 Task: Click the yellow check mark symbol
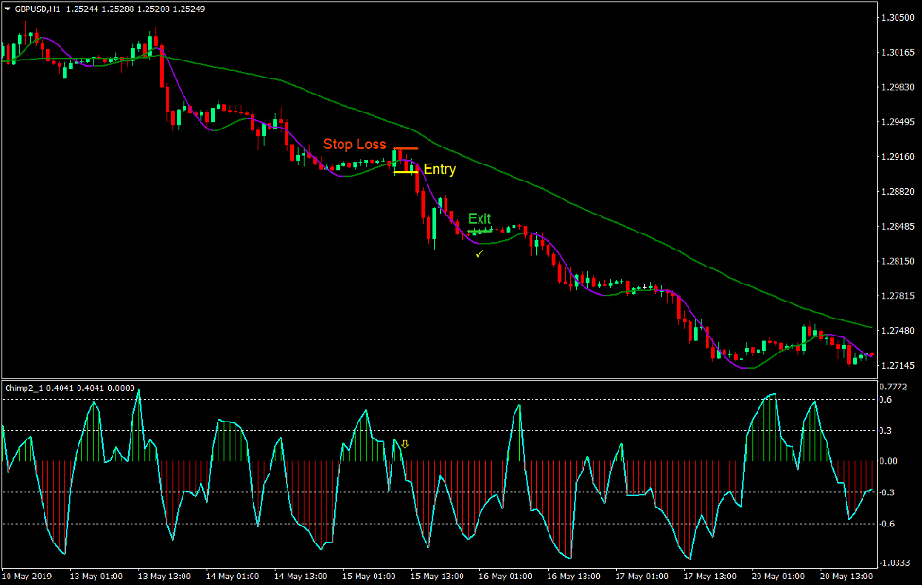point(480,253)
